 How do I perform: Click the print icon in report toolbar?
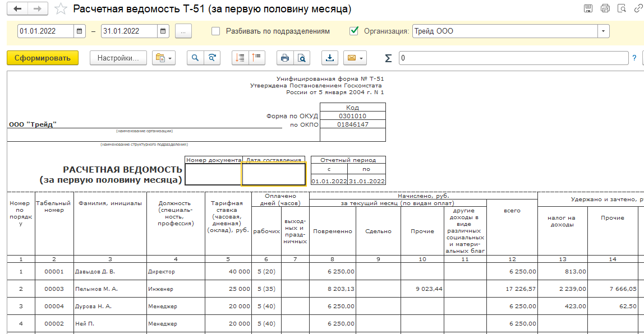coord(285,58)
